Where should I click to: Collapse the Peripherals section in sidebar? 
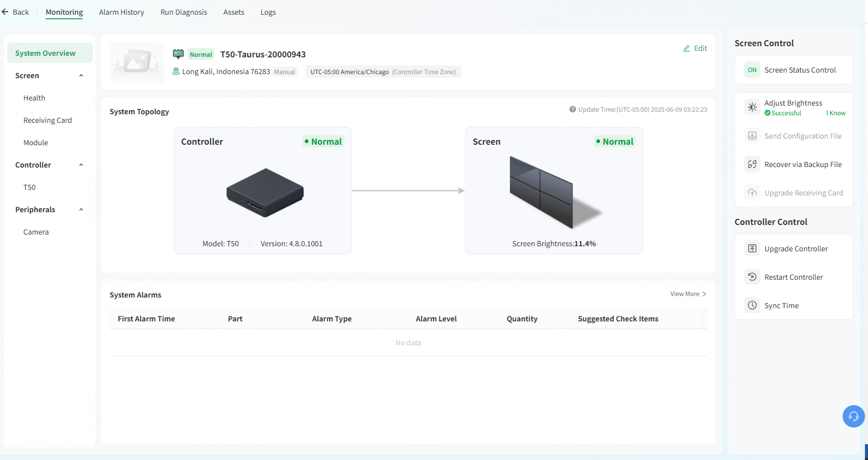[x=81, y=210]
